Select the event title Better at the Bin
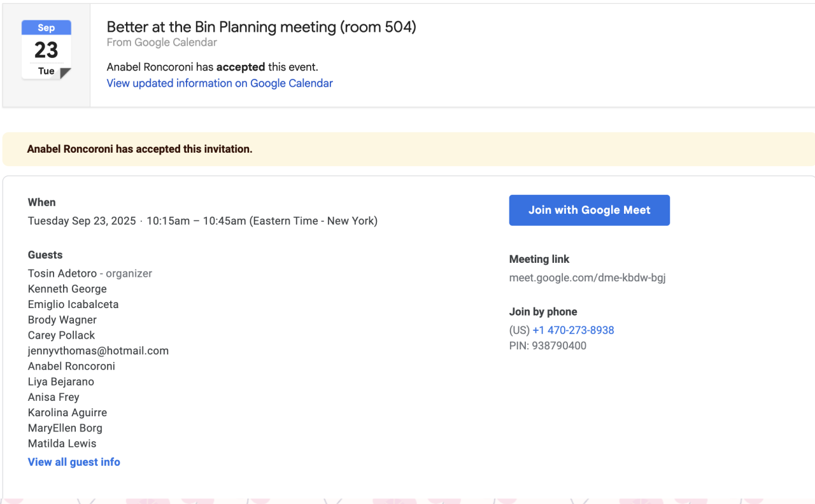The height and width of the screenshot is (504, 815). click(261, 27)
